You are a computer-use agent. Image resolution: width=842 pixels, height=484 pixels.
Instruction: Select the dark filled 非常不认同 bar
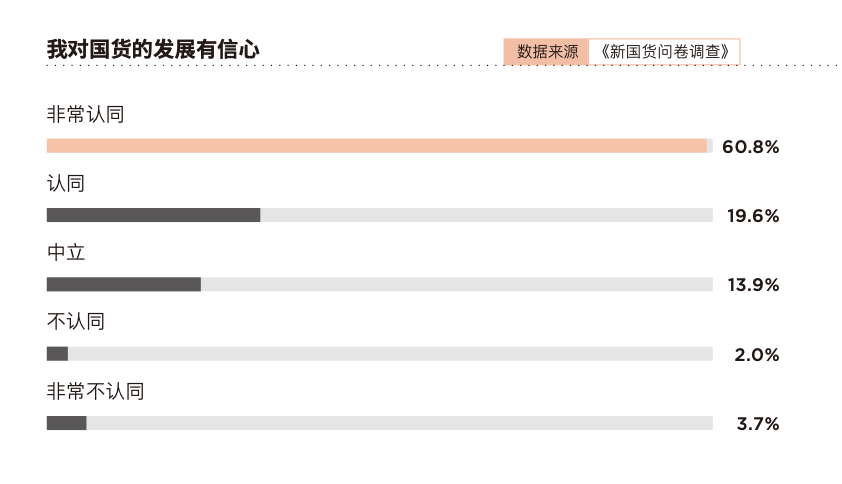click(x=66, y=423)
